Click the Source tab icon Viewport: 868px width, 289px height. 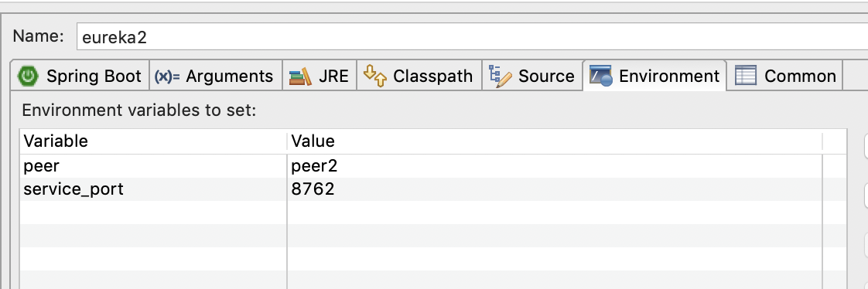coord(501,76)
